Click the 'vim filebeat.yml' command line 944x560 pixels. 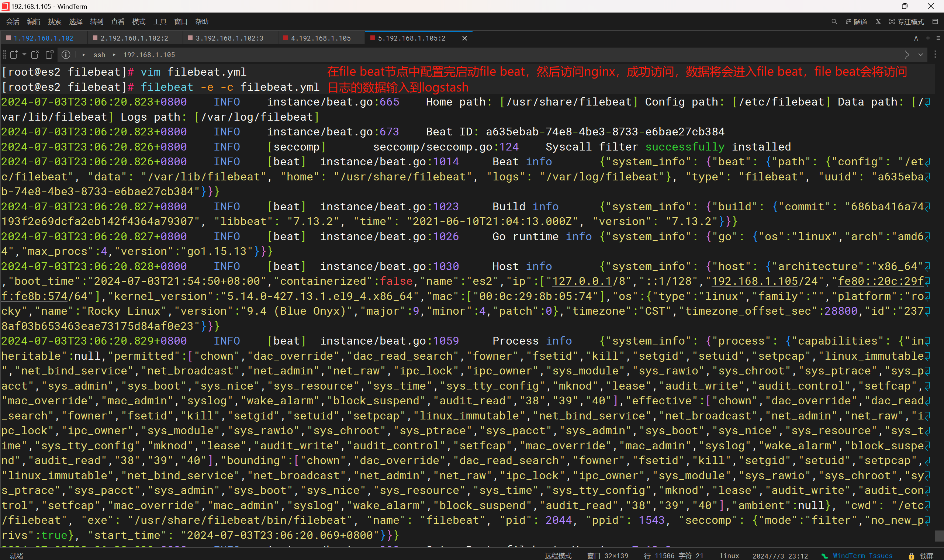click(193, 72)
